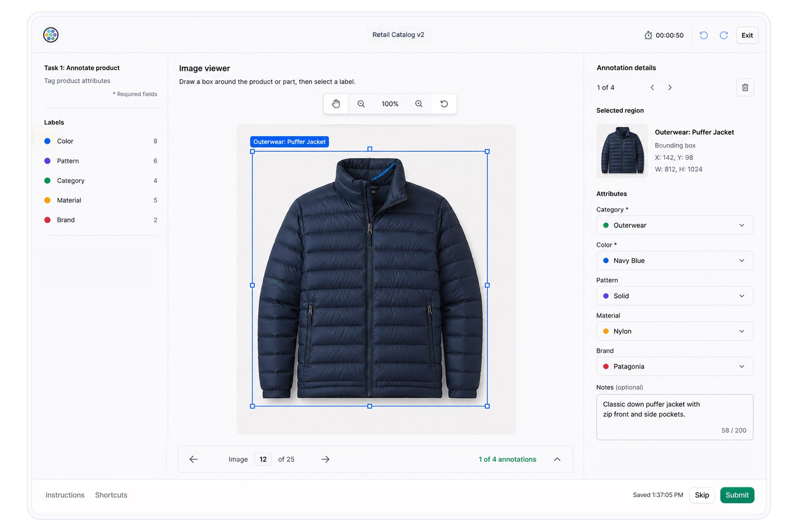The height and width of the screenshot is (532, 798).
Task: Select the Pattern label in Labels list
Action: tap(101, 161)
